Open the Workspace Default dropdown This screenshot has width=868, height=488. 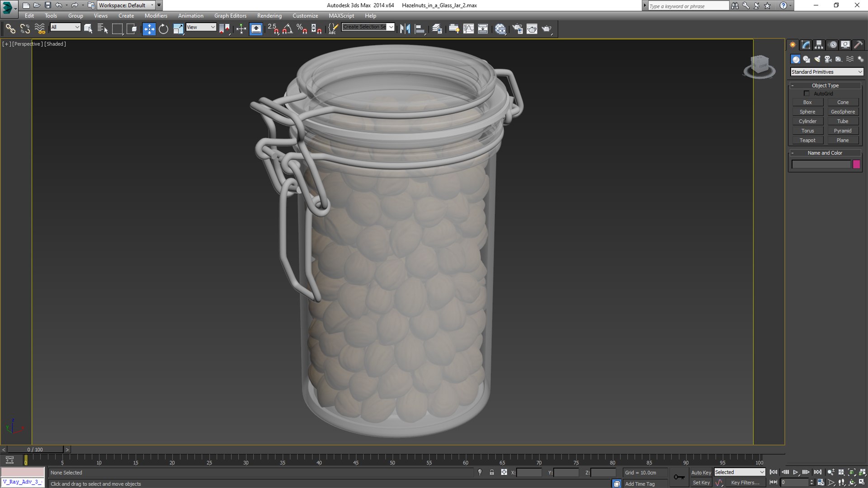coord(127,5)
